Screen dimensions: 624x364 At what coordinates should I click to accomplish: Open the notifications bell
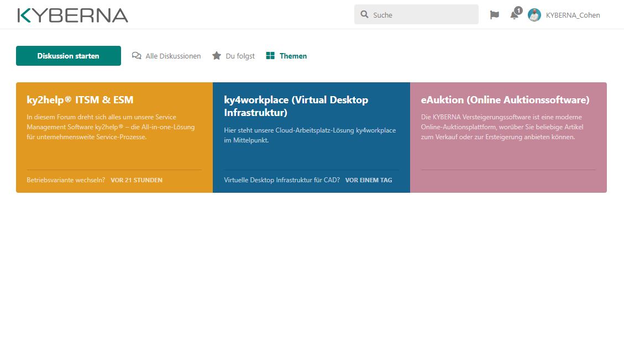coord(515,15)
